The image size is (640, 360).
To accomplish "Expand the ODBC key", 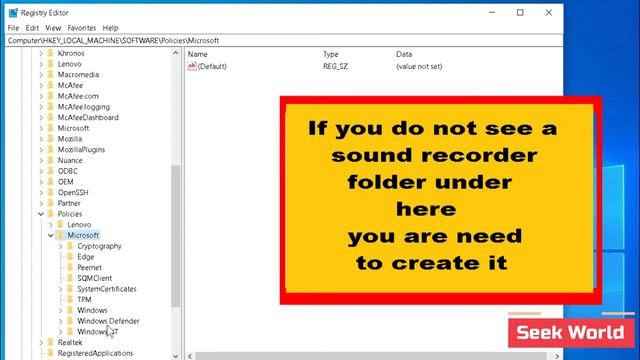I will (41, 171).
